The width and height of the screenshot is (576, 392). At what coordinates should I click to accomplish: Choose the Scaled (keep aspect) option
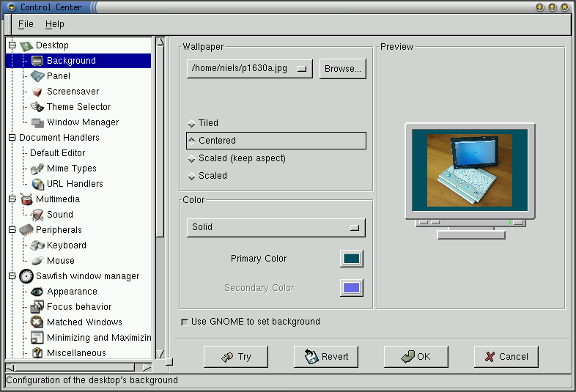192,158
